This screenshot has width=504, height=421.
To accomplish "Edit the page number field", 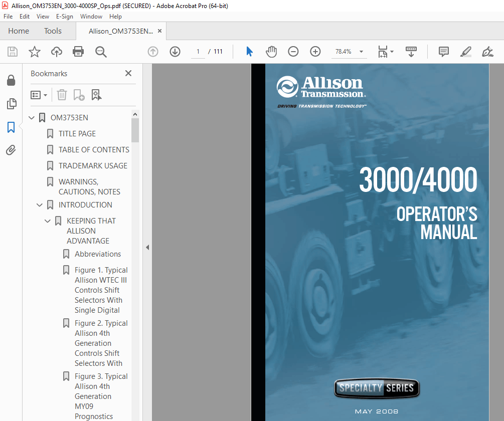I will tap(198, 51).
